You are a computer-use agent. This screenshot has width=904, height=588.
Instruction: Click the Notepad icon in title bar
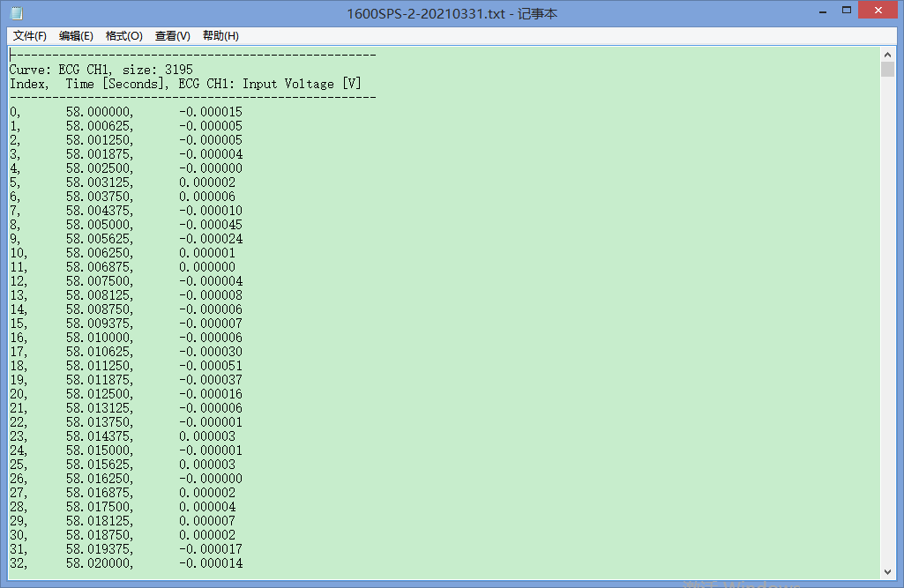click(x=17, y=12)
